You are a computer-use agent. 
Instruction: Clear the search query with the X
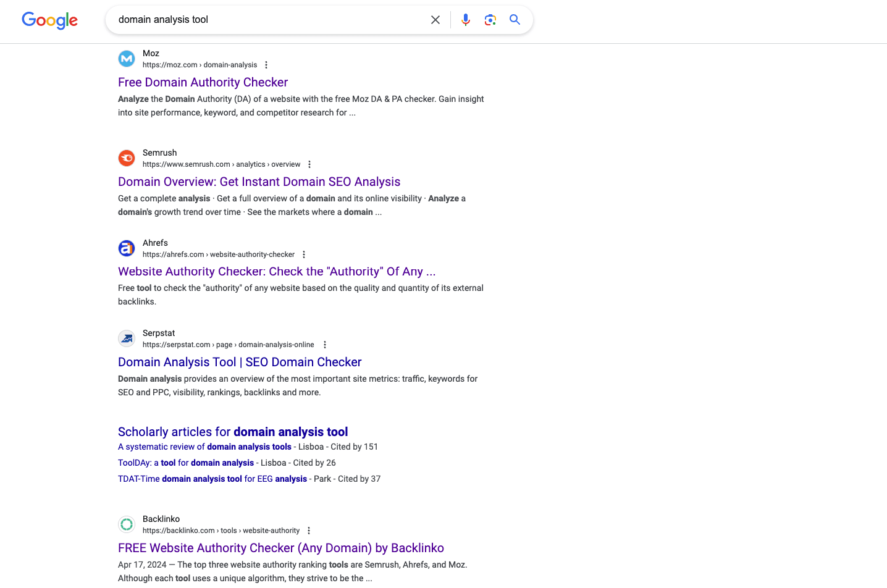pos(435,19)
